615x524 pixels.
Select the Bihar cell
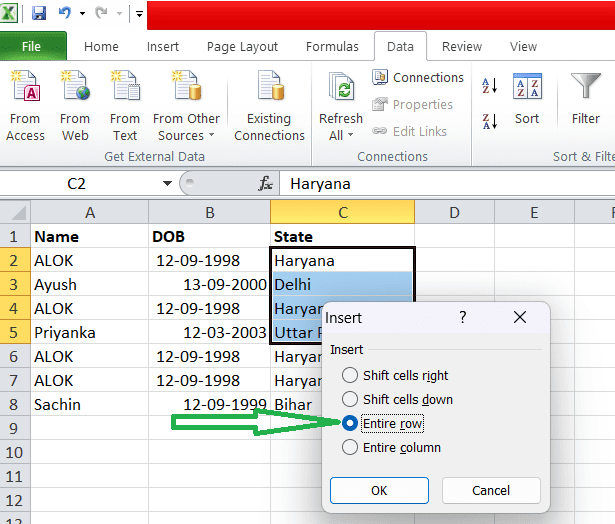click(x=297, y=404)
